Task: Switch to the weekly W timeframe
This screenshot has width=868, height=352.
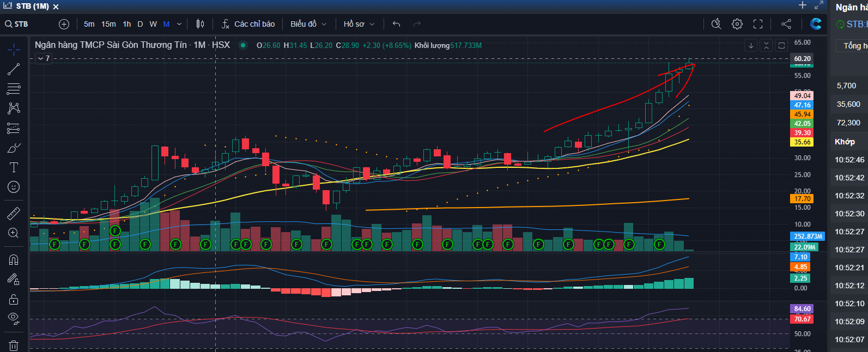Action: 153,24
